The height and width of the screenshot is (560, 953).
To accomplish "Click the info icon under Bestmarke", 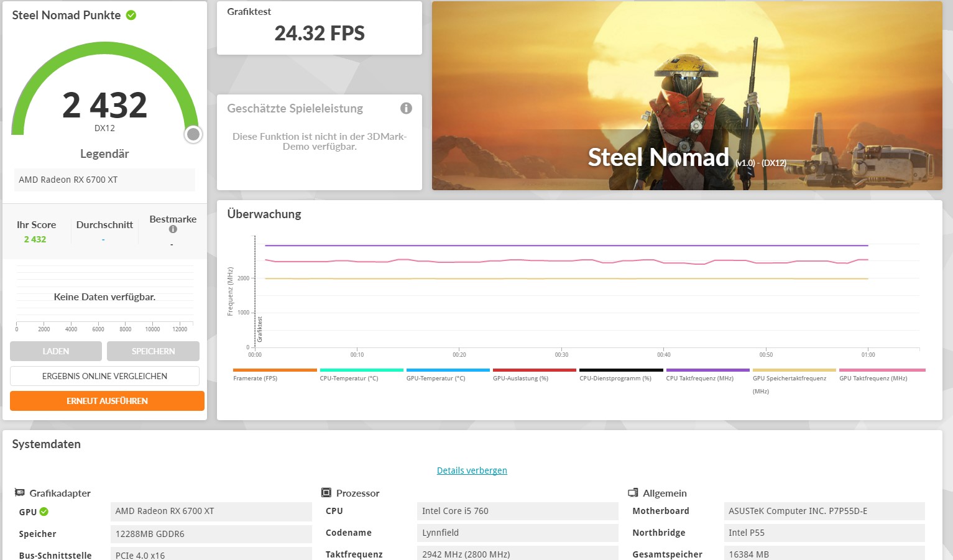I will coord(173,229).
